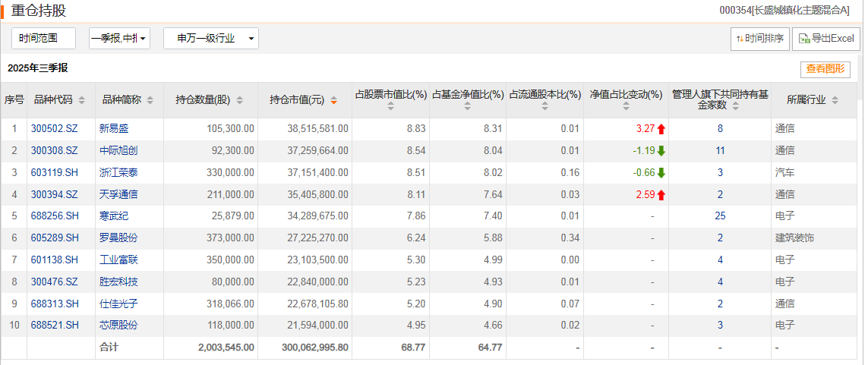Sort by 占流通股本比(%) column arrows
This screenshot has width=868, height=365.
pyautogui.click(x=544, y=106)
